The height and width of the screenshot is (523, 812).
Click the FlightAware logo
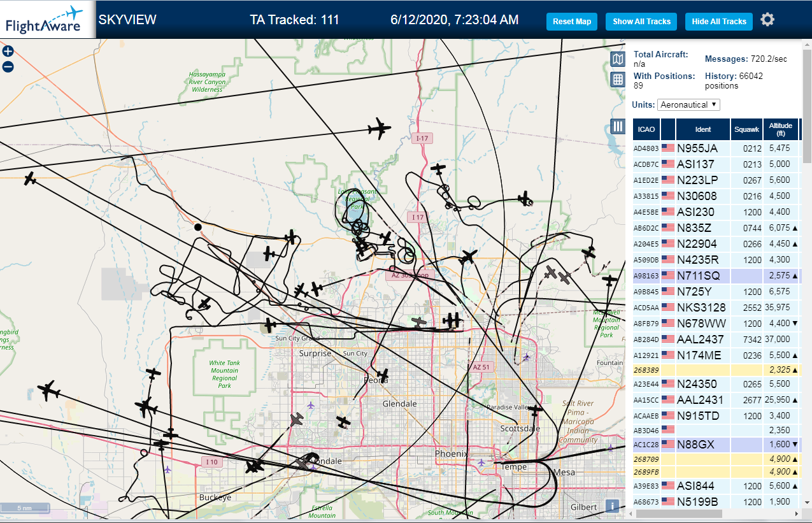pyautogui.click(x=48, y=19)
